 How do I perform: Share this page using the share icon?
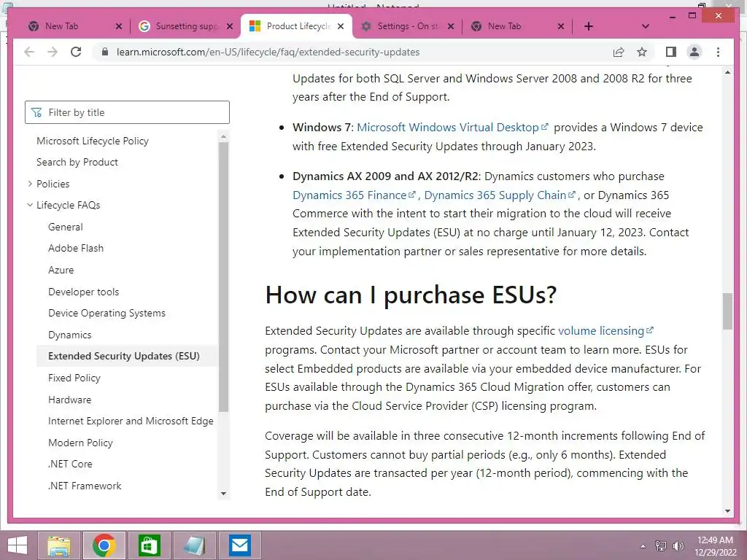pyautogui.click(x=619, y=52)
